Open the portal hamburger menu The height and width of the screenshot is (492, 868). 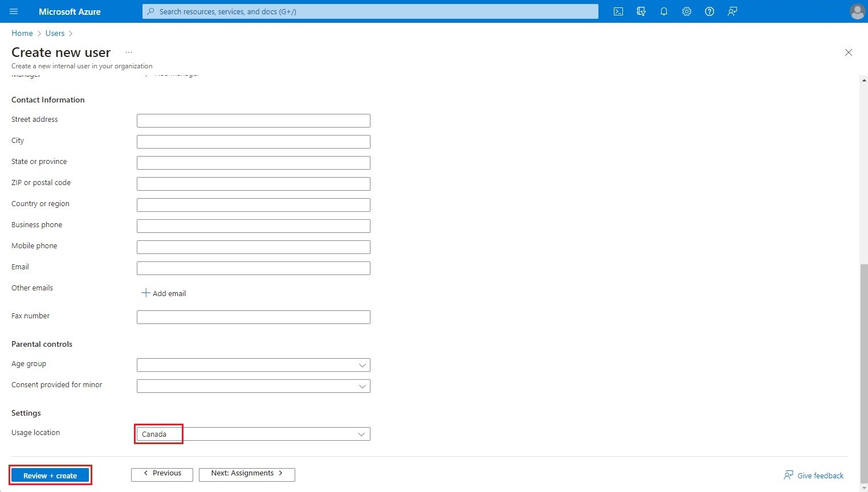pos(13,11)
